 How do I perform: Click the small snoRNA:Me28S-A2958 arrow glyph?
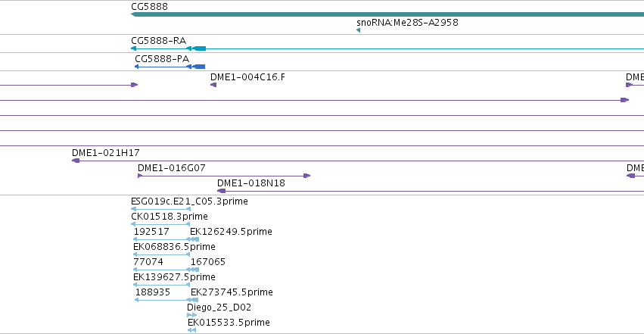pos(359,30)
